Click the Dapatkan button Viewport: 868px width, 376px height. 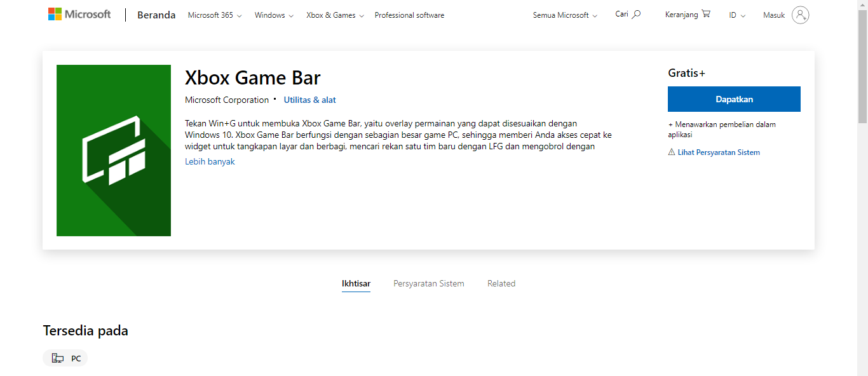click(734, 99)
